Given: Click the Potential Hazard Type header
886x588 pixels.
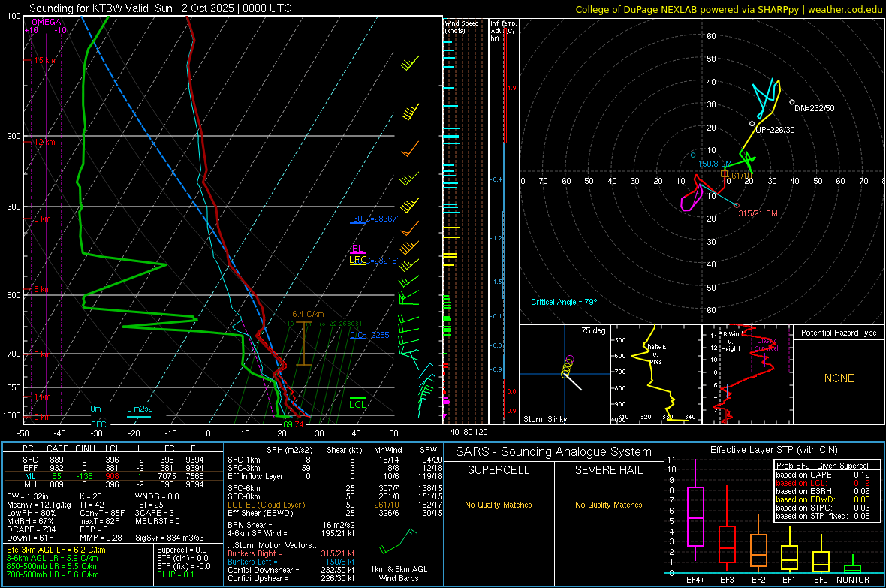Looking at the screenshot, I should (839, 333).
